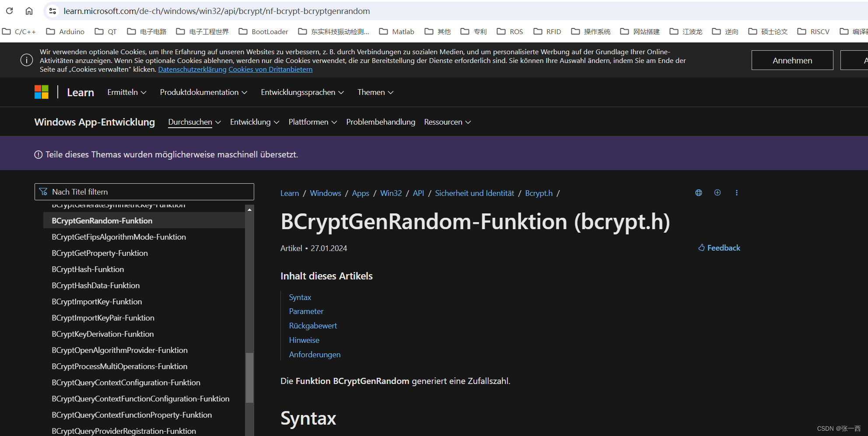Reload the page with the refresh icon
Screen dimensions: 868x436
(x=9, y=11)
